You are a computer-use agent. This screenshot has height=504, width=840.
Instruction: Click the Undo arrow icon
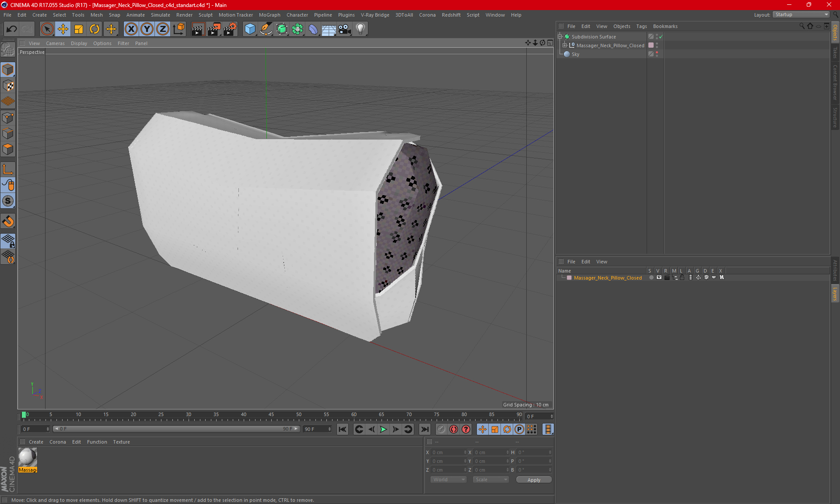12,29
